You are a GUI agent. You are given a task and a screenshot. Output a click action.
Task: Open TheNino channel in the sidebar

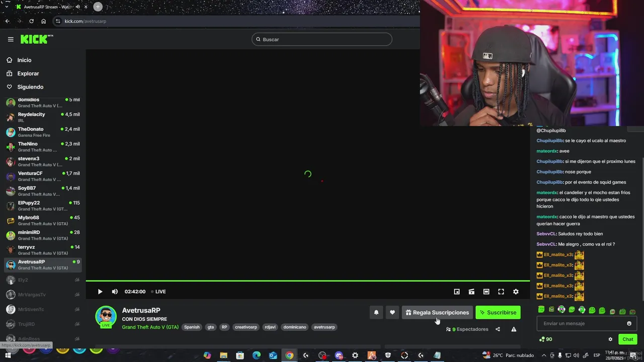tap(42, 147)
